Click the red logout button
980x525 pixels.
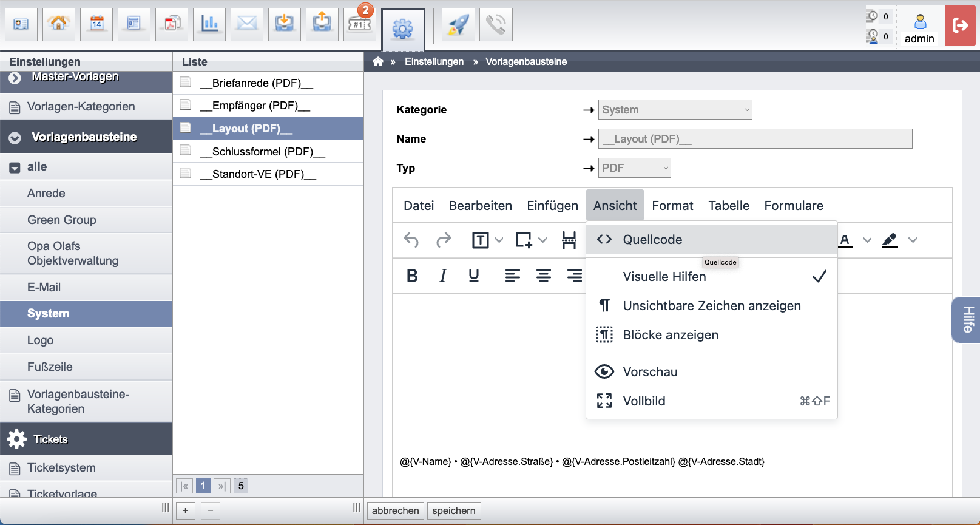961,25
